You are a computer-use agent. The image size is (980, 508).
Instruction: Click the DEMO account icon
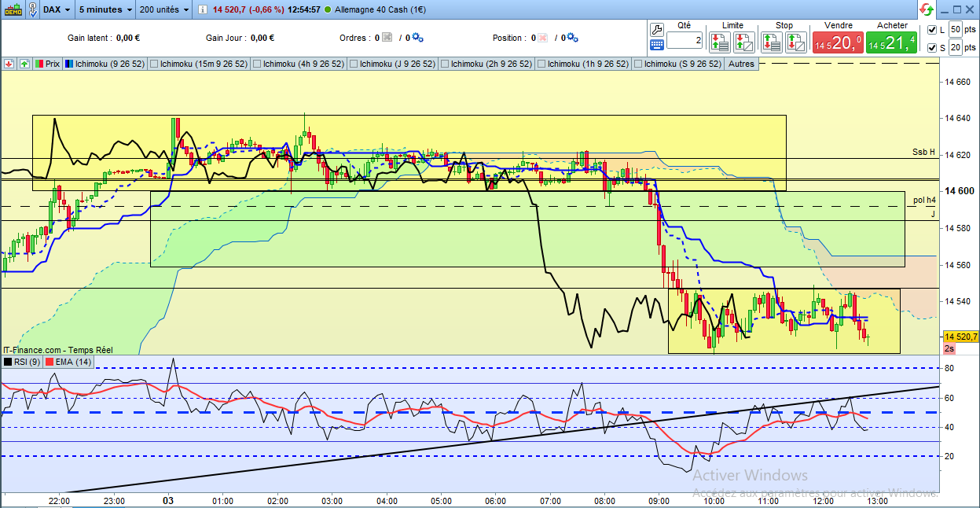click(12, 9)
